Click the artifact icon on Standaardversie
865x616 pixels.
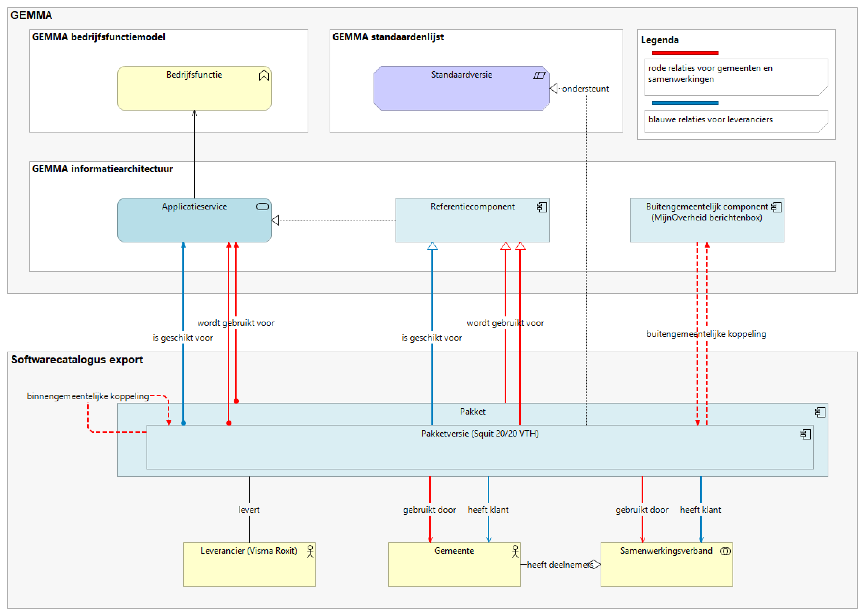(x=539, y=75)
